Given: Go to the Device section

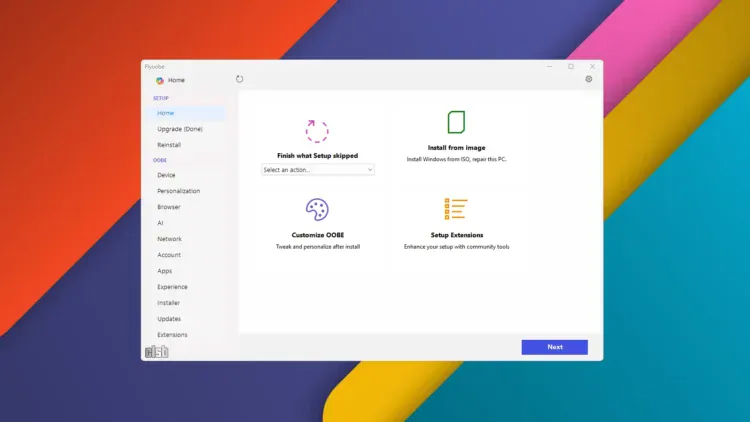Looking at the screenshot, I should pos(166,175).
